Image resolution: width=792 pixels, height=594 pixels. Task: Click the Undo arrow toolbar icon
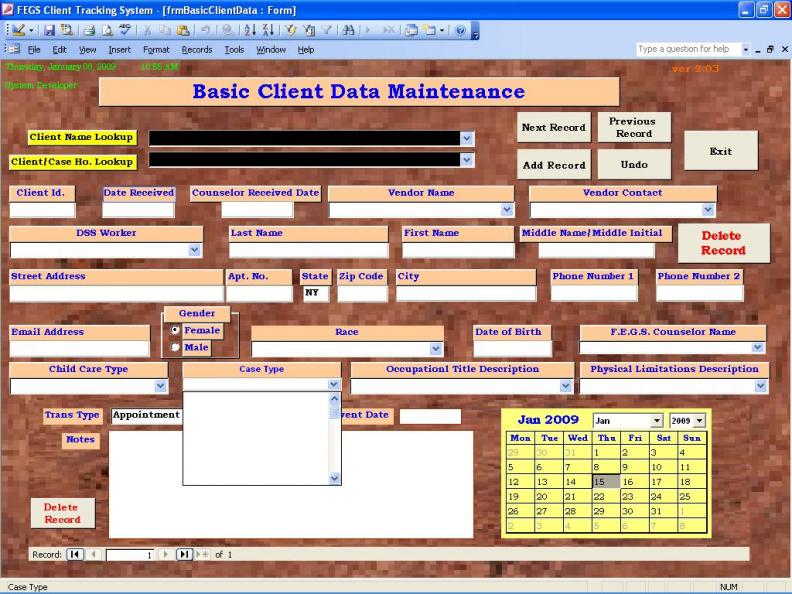(205, 30)
